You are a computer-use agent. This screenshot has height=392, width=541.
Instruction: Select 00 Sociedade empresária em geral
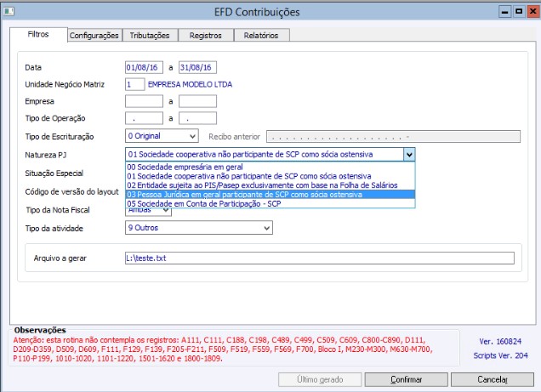tap(270, 167)
